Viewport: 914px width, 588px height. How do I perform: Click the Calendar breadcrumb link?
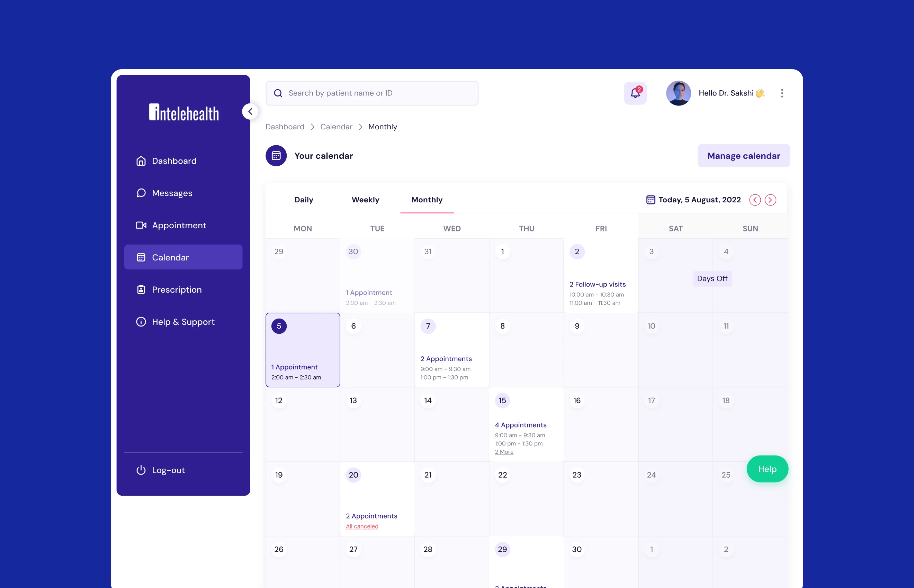tap(336, 127)
